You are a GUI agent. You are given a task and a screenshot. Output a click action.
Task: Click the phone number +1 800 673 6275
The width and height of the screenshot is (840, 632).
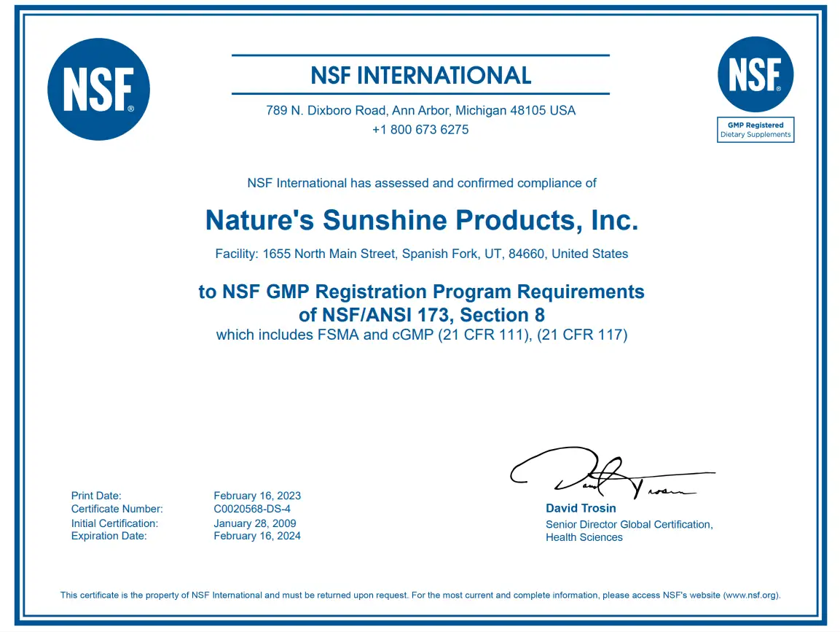pos(420,130)
